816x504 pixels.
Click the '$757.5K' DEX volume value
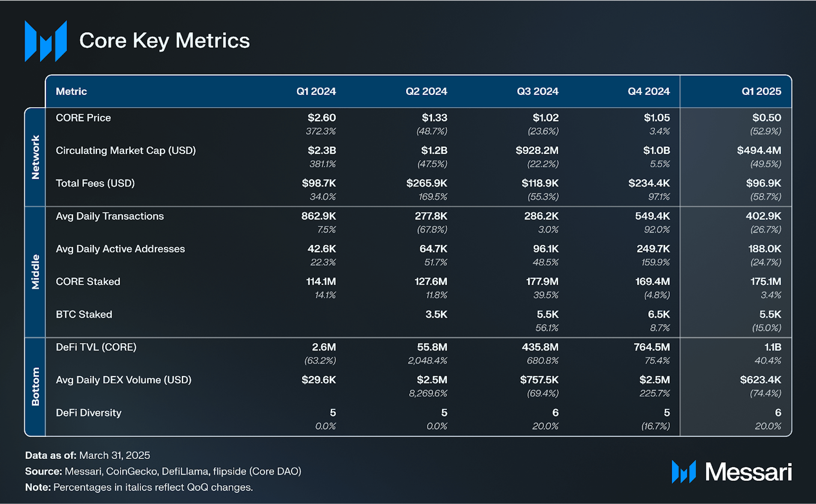539,380
